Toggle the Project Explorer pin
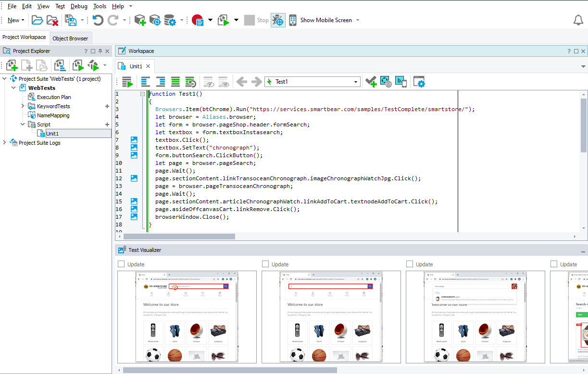This screenshot has width=588, height=374. (x=100, y=50)
